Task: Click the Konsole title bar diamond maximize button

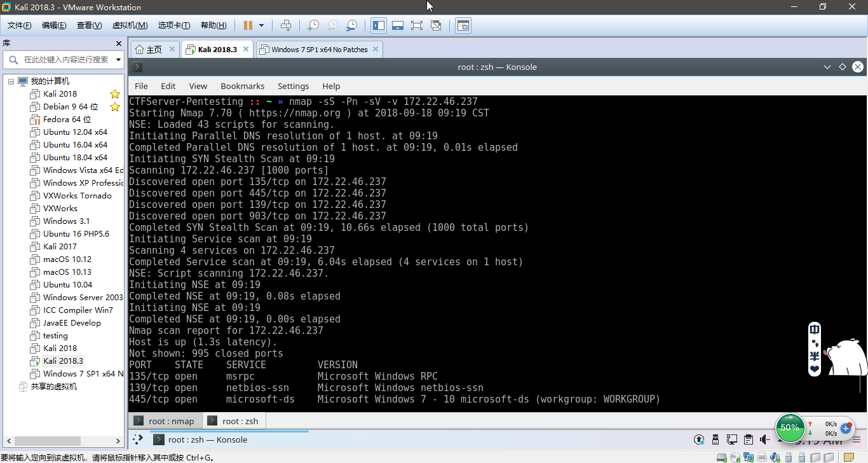Action: click(x=843, y=67)
